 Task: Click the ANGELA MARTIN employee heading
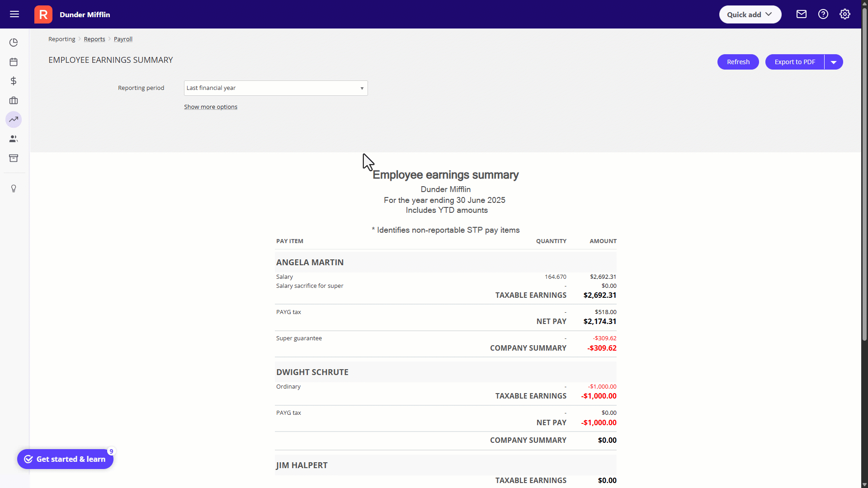click(x=310, y=263)
